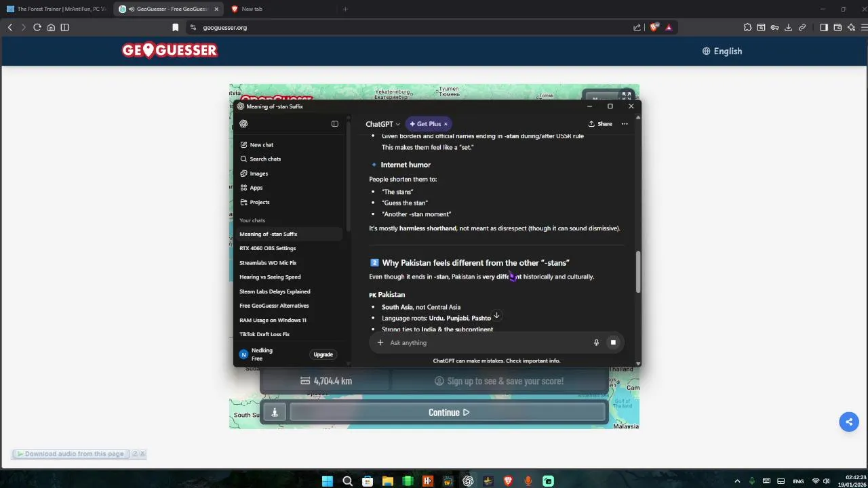Screen dimensions: 868x488
Task: Click the Ask anything message field
Action: [x=488, y=343]
